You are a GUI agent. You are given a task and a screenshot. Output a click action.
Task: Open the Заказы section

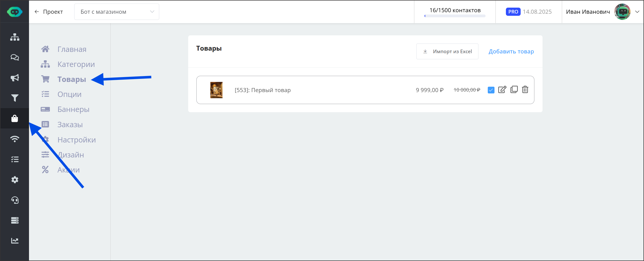(70, 125)
